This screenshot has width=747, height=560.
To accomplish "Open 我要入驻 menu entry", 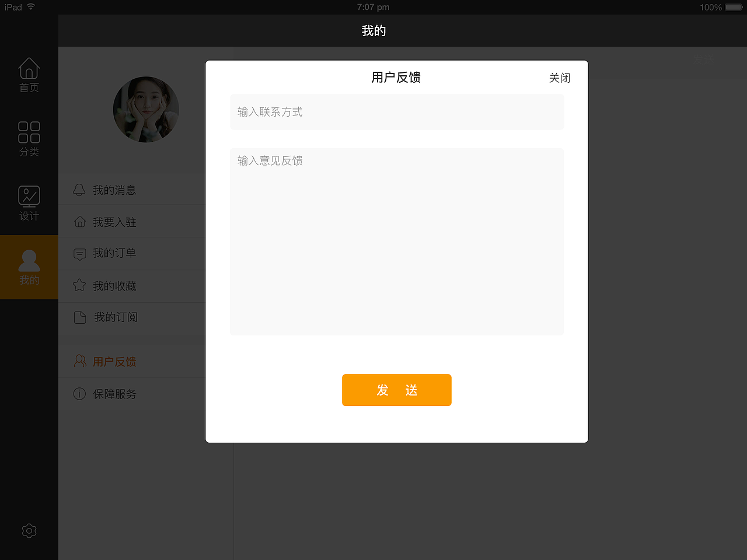I will pyautogui.click(x=132, y=222).
